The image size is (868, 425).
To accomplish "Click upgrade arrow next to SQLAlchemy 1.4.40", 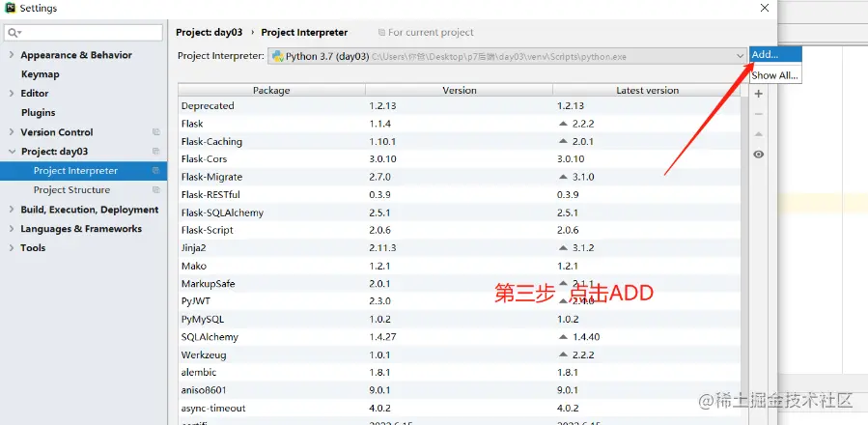I will pos(563,337).
